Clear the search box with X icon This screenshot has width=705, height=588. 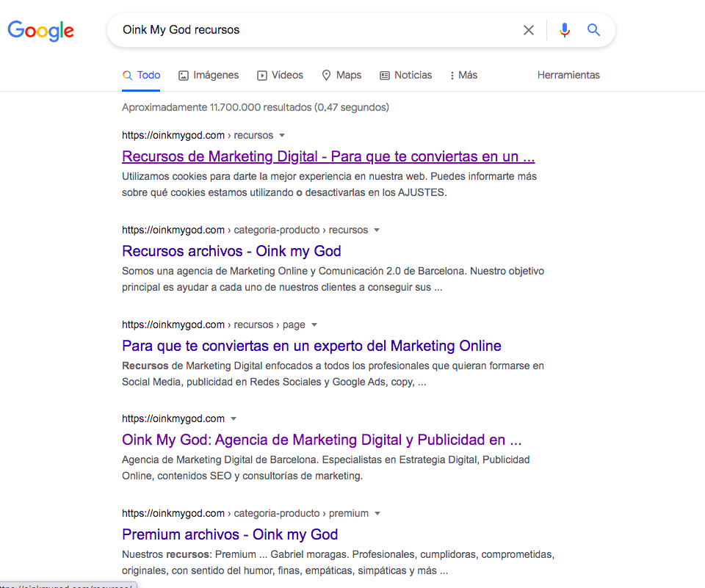[529, 30]
